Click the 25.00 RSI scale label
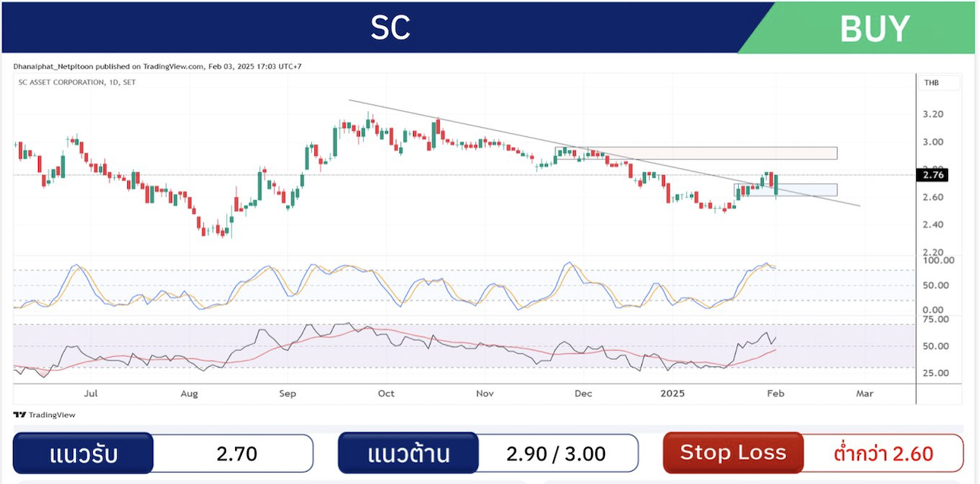 coord(935,374)
